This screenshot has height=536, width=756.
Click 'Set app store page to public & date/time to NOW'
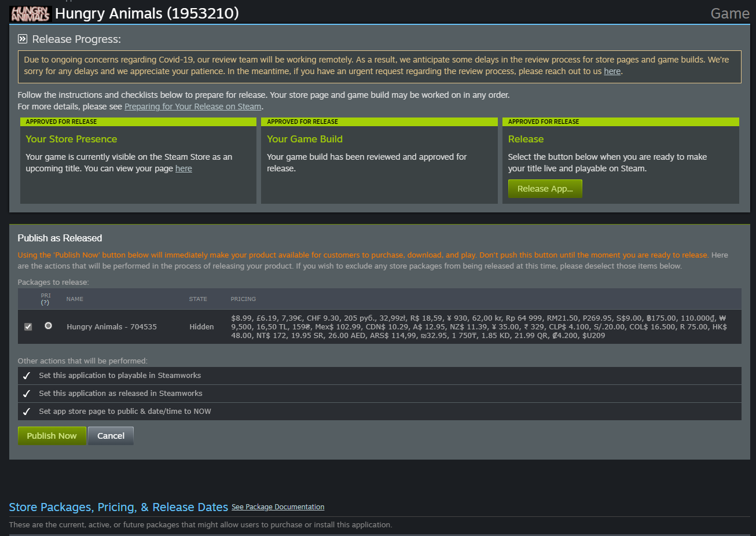[x=125, y=412]
